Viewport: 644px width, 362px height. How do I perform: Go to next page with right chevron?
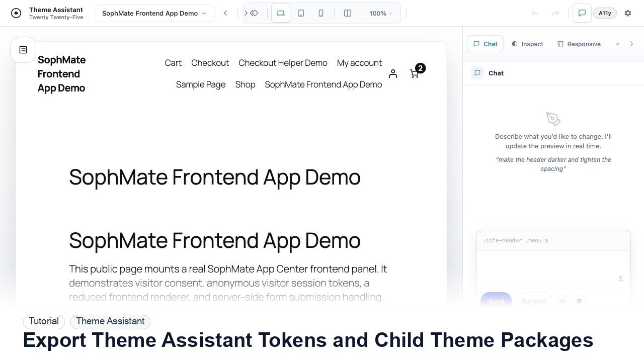[246, 13]
